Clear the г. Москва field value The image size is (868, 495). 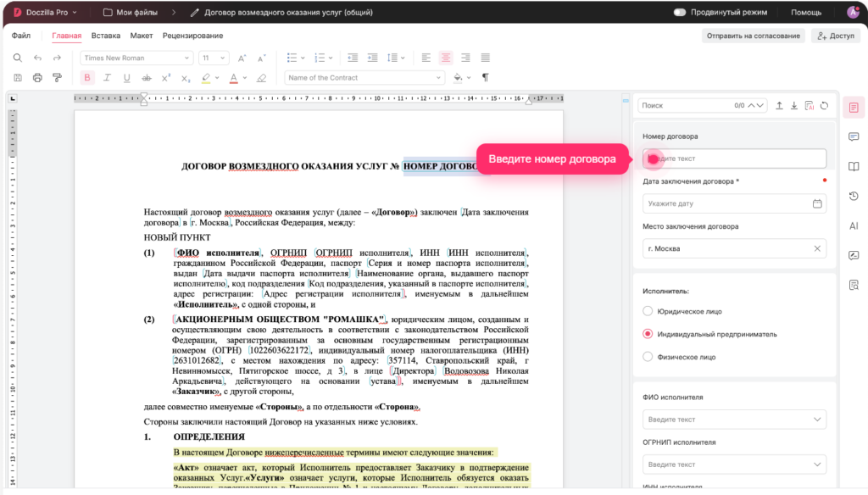(817, 248)
